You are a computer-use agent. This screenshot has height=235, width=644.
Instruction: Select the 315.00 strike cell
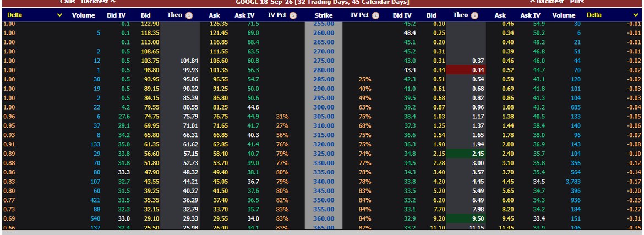pos(324,135)
